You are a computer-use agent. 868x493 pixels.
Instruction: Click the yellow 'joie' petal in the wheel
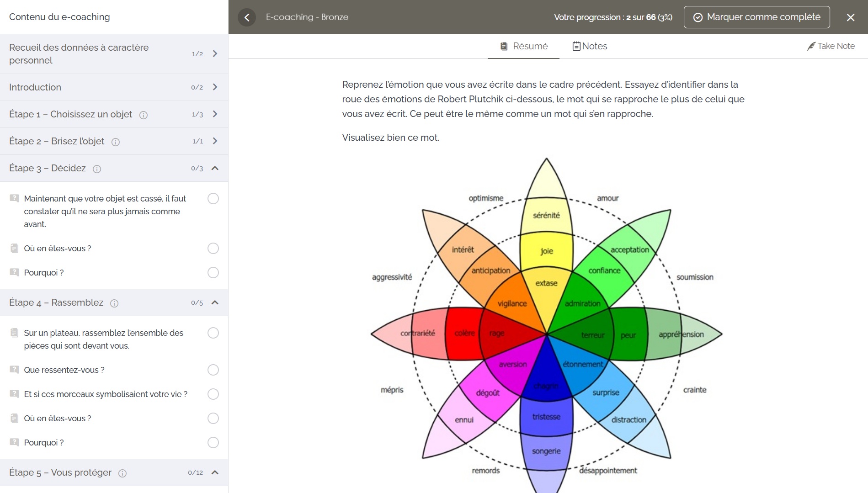coord(546,251)
